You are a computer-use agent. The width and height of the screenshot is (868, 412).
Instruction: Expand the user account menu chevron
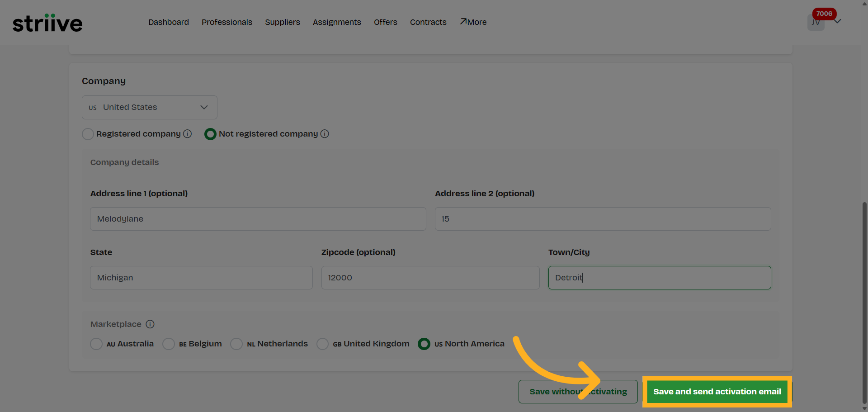pos(839,22)
